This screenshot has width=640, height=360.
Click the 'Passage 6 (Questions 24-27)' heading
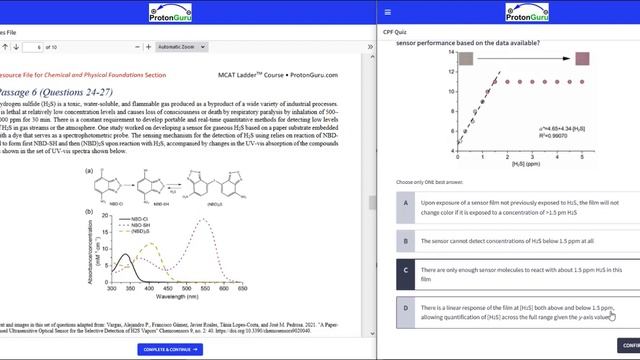tap(56, 92)
